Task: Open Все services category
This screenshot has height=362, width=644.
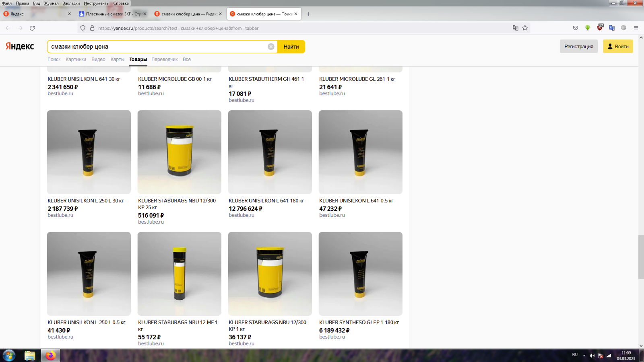Action: point(187,60)
